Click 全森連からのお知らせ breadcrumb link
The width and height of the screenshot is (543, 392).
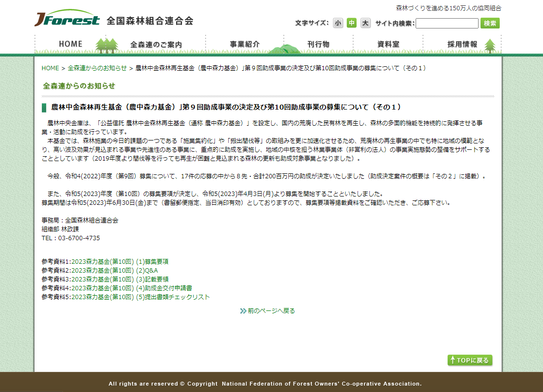[97, 68]
